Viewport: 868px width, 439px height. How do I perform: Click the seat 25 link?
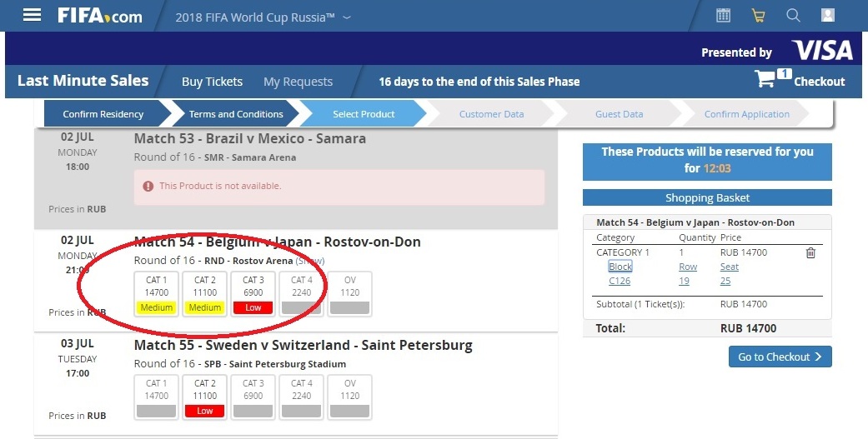click(x=725, y=281)
